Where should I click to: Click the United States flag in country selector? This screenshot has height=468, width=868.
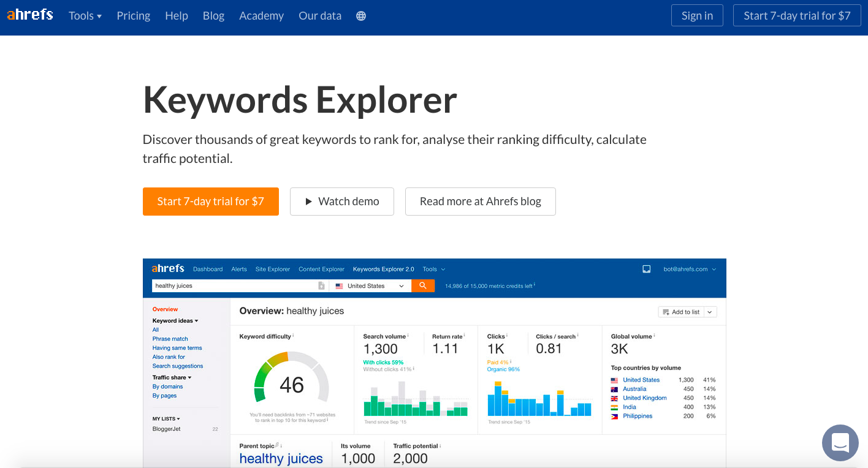(339, 286)
